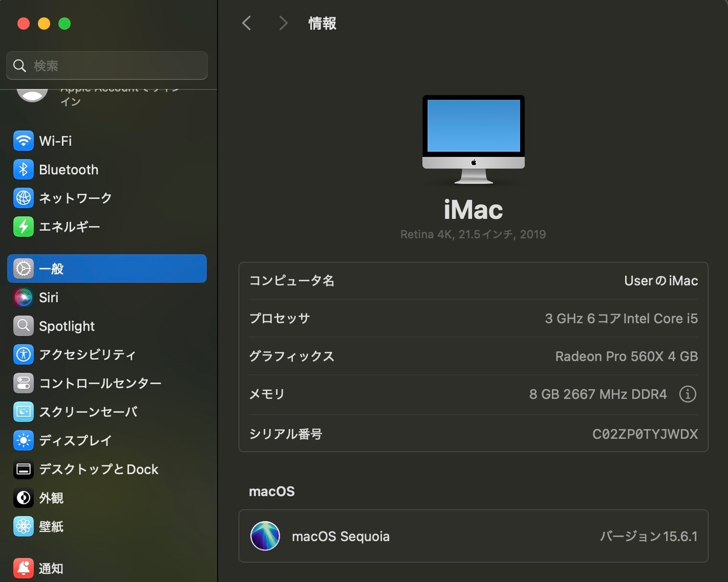Minimize window with yellow button

pyautogui.click(x=44, y=23)
